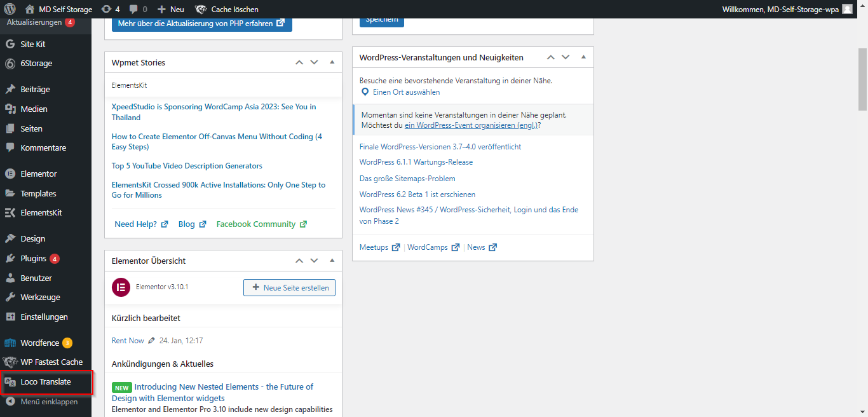Click the News link beside WordCamps

[482, 247]
